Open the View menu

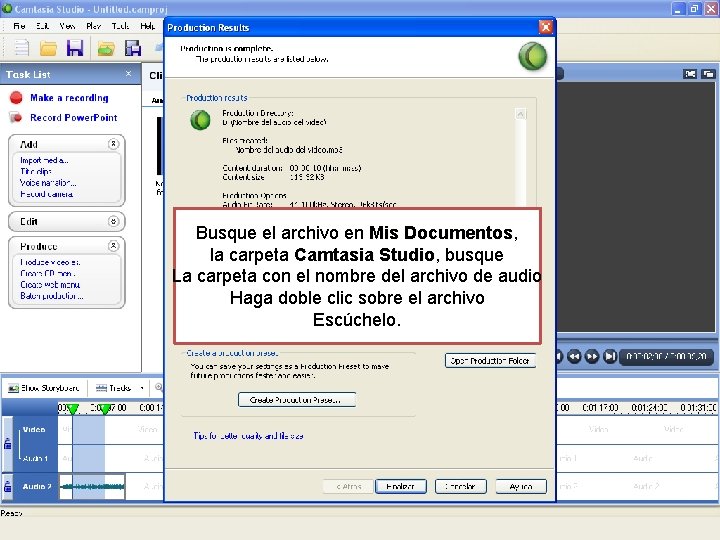pos(67,26)
